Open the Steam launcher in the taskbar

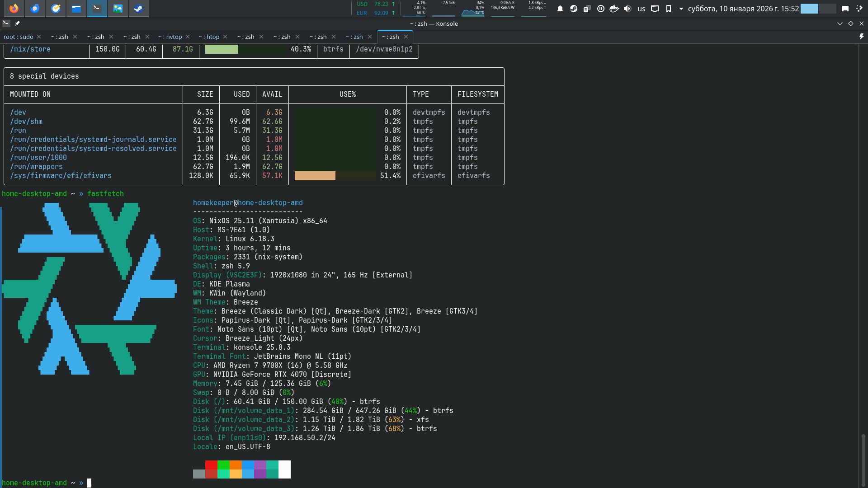(x=139, y=8)
